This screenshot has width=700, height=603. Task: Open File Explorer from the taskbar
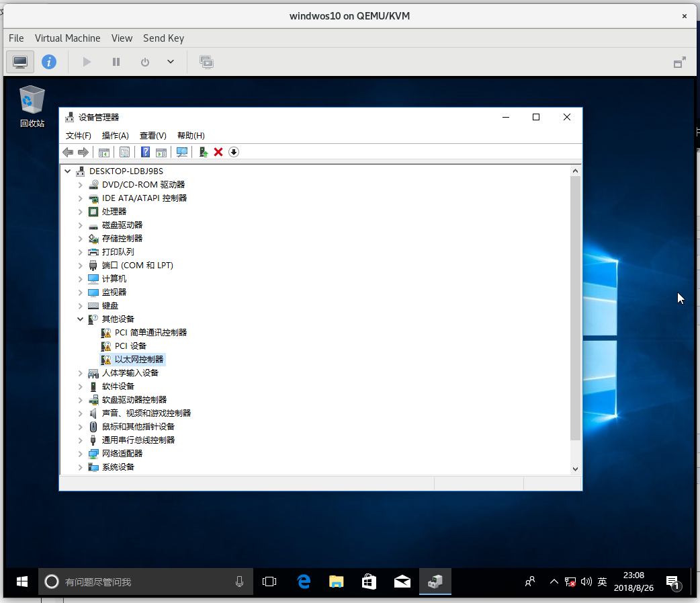tap(336, 581)
